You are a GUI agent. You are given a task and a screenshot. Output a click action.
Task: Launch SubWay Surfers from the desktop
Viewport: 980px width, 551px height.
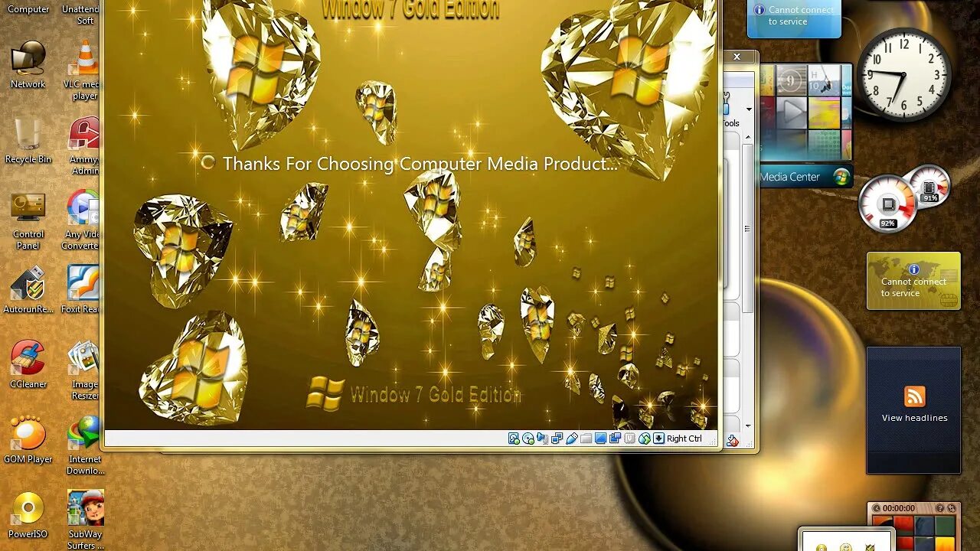tap(85, 520)
